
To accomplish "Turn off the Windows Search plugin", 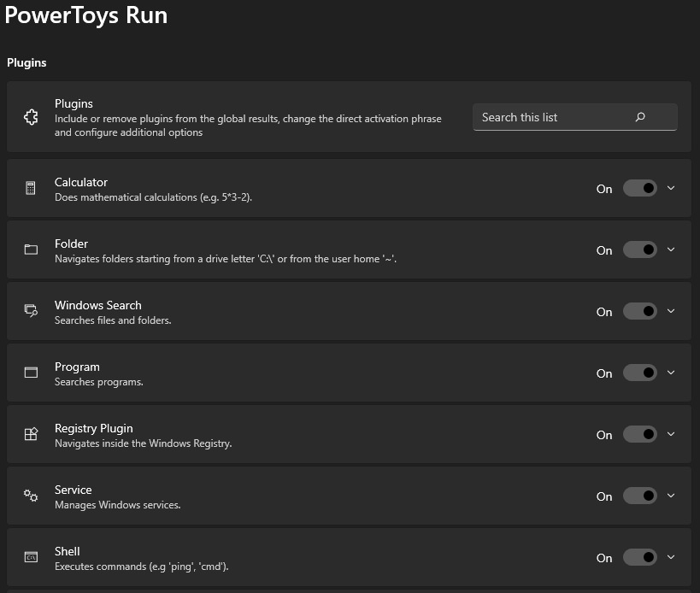I will pyautogui.click(x=639, y=311).
